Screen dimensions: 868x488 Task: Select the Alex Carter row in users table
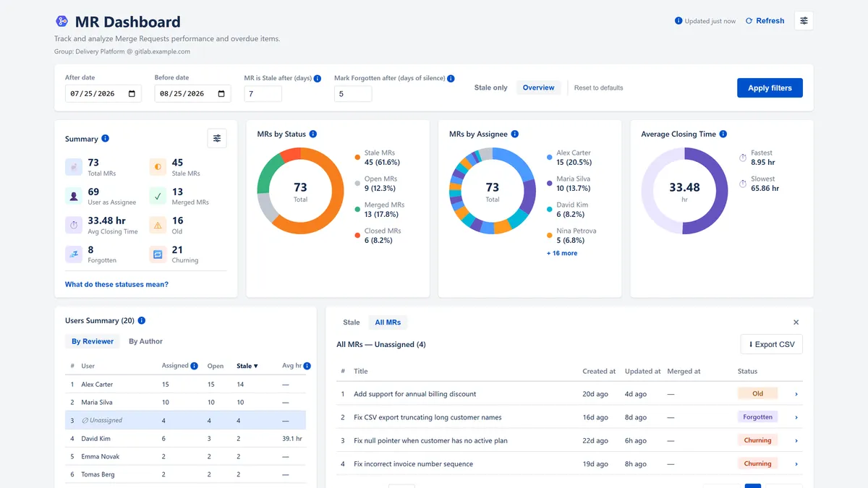tap(185, 384)
